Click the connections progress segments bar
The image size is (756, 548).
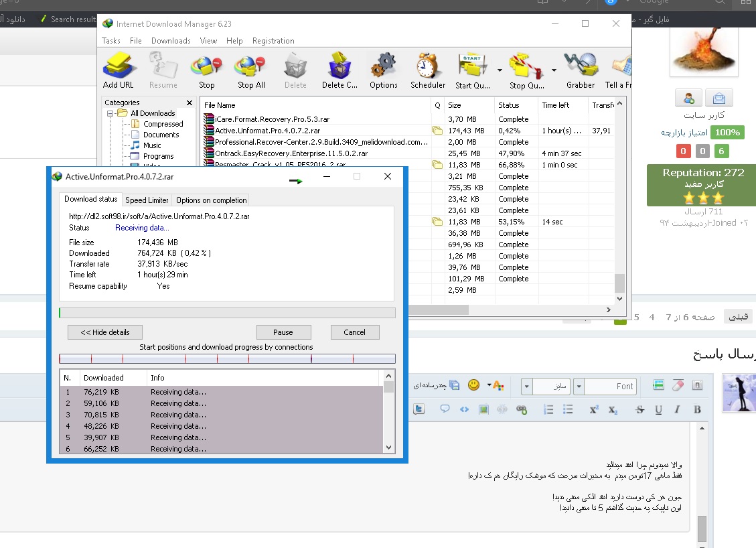point(227,359)
